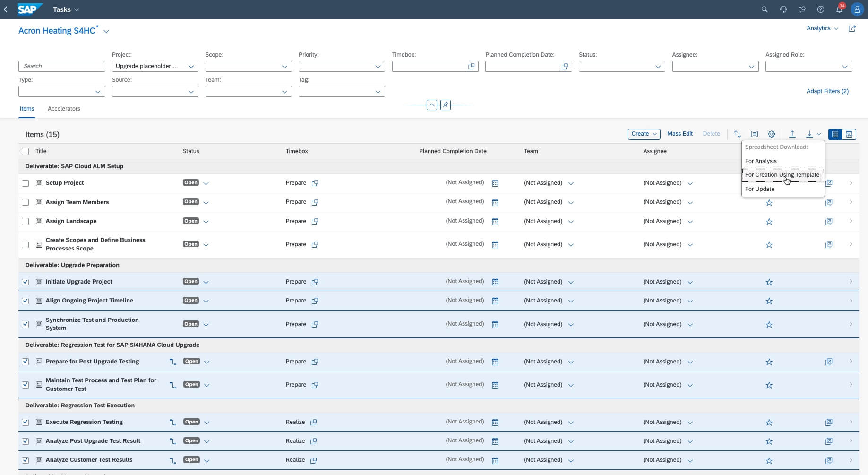
Task: Open the Adapt Filters (2) link
Action: pos(827,91)
